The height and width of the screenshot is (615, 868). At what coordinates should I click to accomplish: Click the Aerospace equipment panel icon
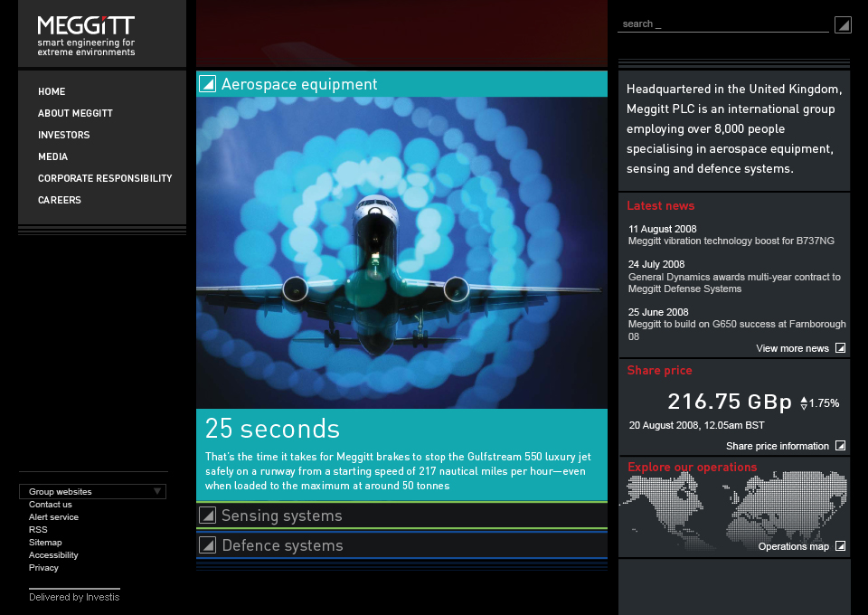pyautogui.click(x=207, y=84)
